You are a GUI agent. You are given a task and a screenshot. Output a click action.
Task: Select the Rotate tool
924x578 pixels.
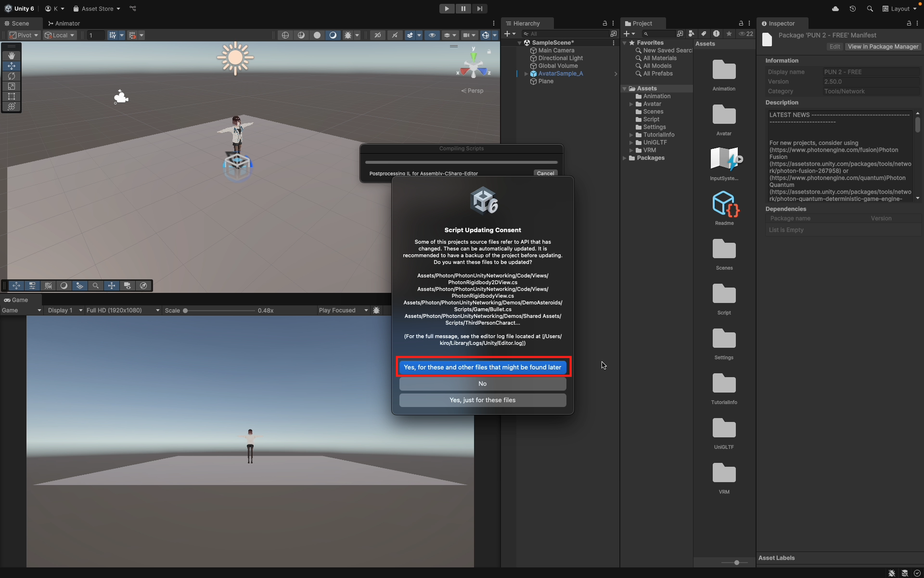12,76
